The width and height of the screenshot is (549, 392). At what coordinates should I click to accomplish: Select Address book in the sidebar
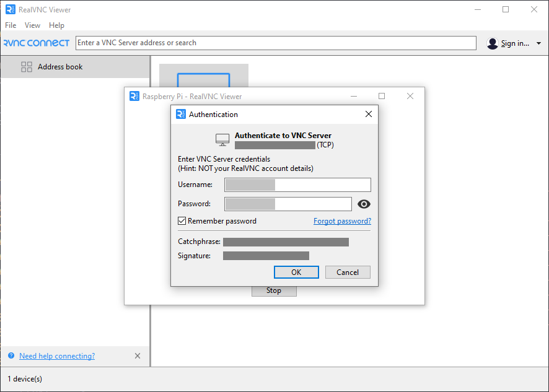click(75, 67)
